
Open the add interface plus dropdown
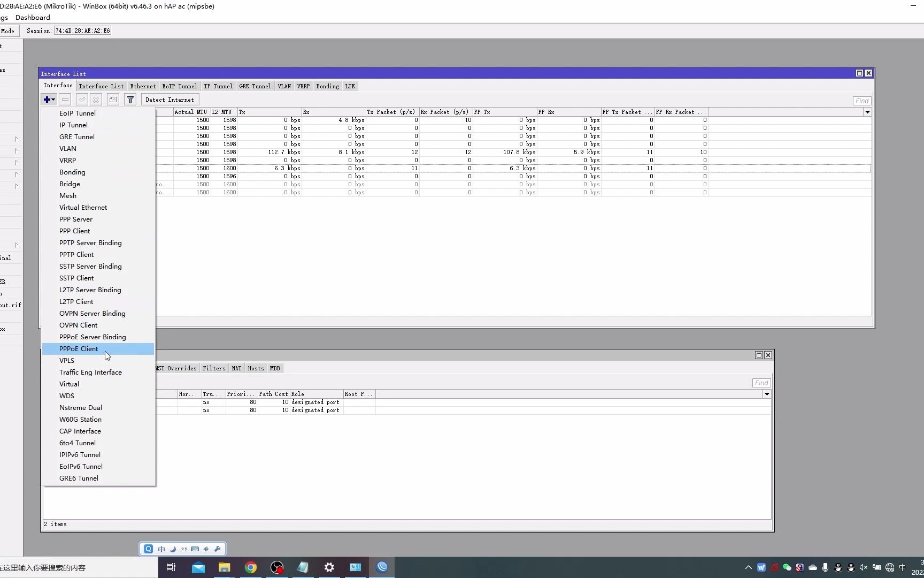pyautogui.click(x=49, y=100)
